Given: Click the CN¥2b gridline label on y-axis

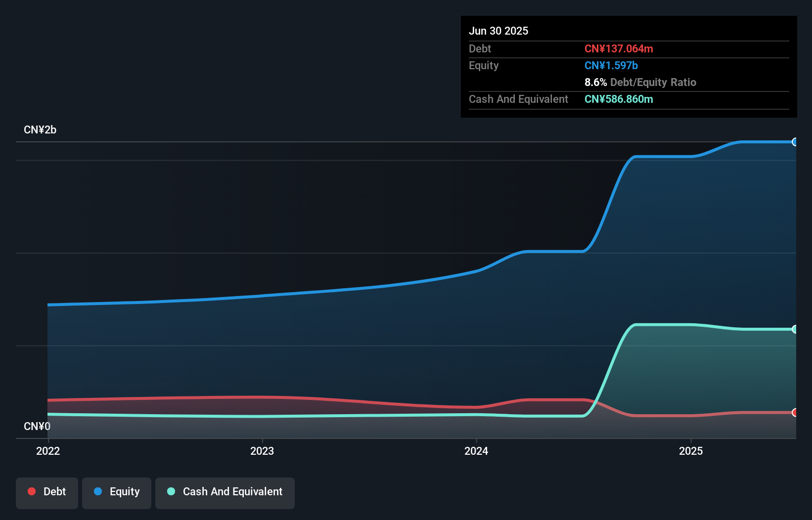Looking at the screenshot, I should (x=40, y=130).
